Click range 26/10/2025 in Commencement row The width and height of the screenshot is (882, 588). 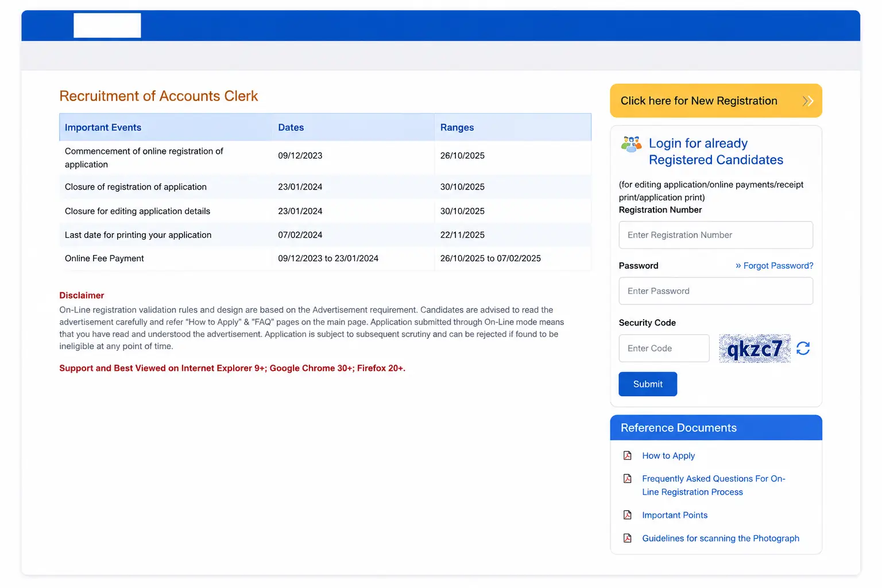tap(462, 156)
